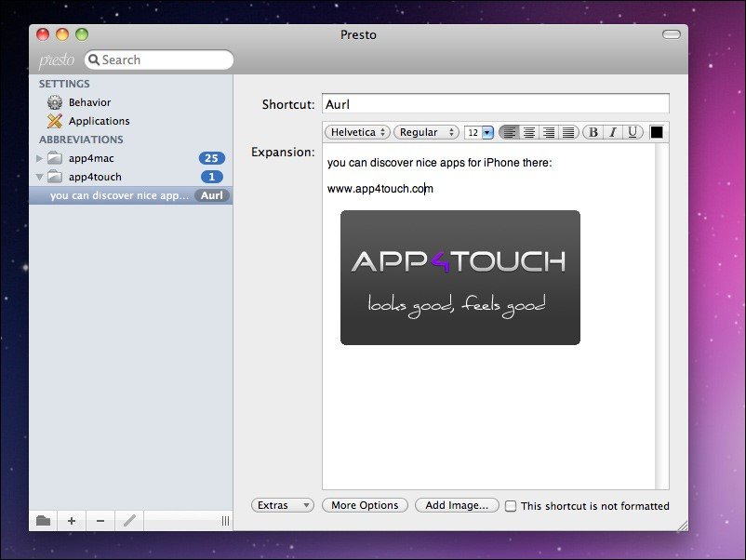Click the app4touch folder icon
Screen dimensions: 746x560
pyautogui.click(x=55, y=177)
